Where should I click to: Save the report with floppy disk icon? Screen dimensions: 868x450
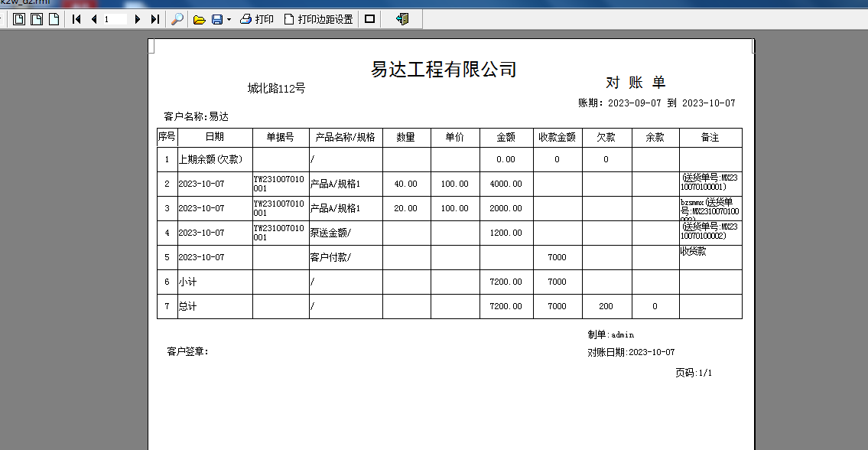tap(216, 19)
